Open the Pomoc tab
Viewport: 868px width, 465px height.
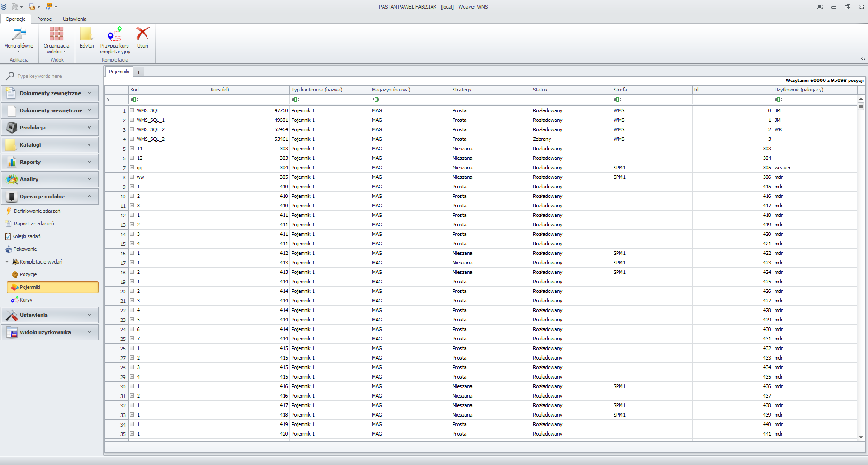coord(44,19)
